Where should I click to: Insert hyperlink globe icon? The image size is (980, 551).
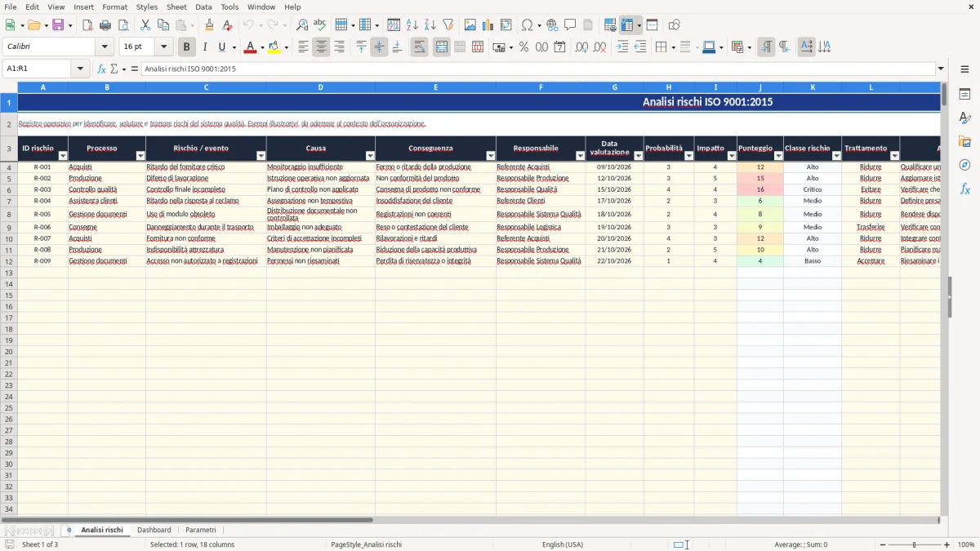coord(552,25)
